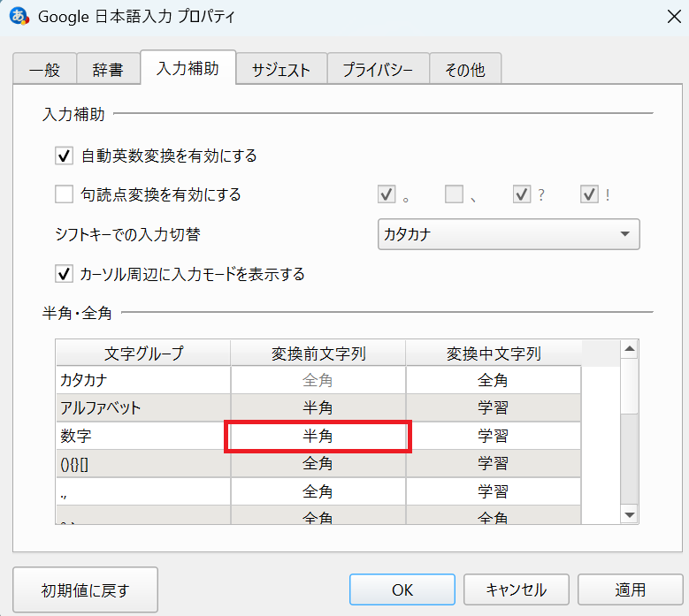
Task: Change アルファベット 変換前文字列 cell 半角
Action: point(318,408)
